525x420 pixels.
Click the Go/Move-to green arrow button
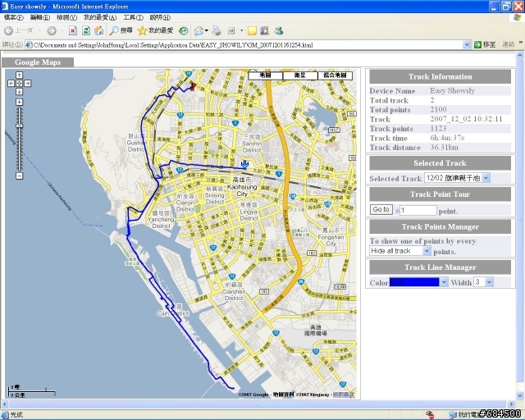(485, 44)
